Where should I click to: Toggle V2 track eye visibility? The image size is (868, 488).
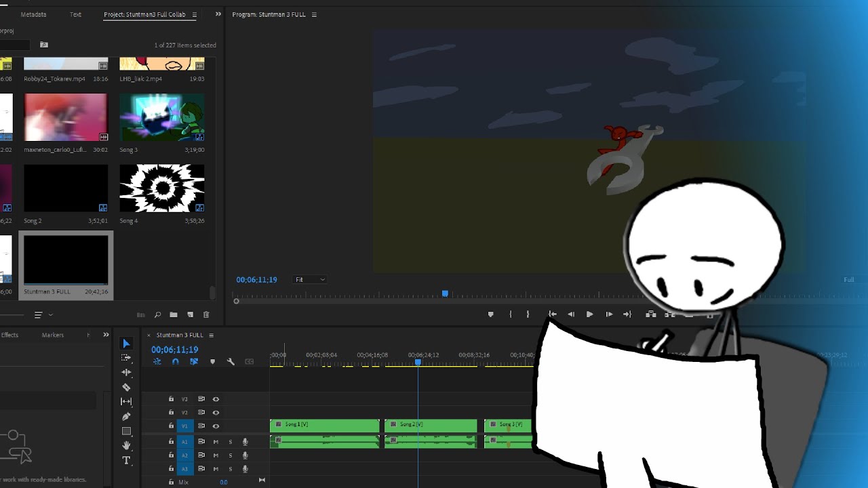(216, 413)
